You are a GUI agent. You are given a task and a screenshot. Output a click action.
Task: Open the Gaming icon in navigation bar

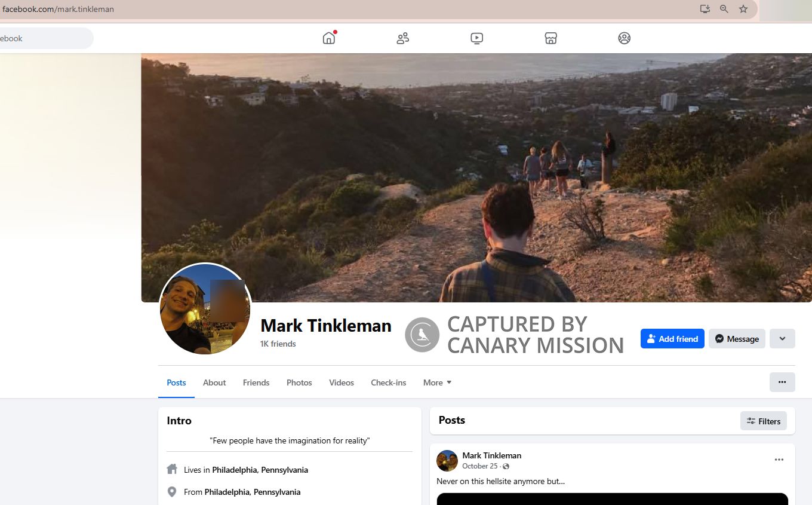tap(624, 37)
